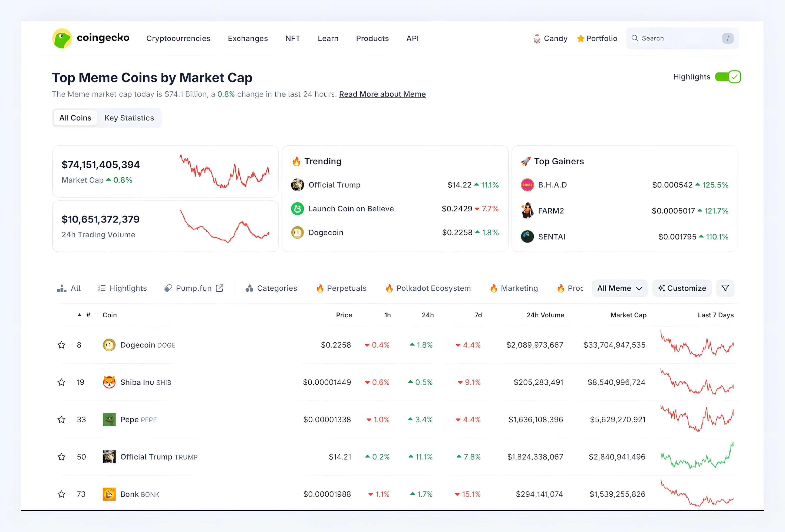Click the Portfolio star icon
The height and width of the screenshot is (532, 785).
point(581,38)
